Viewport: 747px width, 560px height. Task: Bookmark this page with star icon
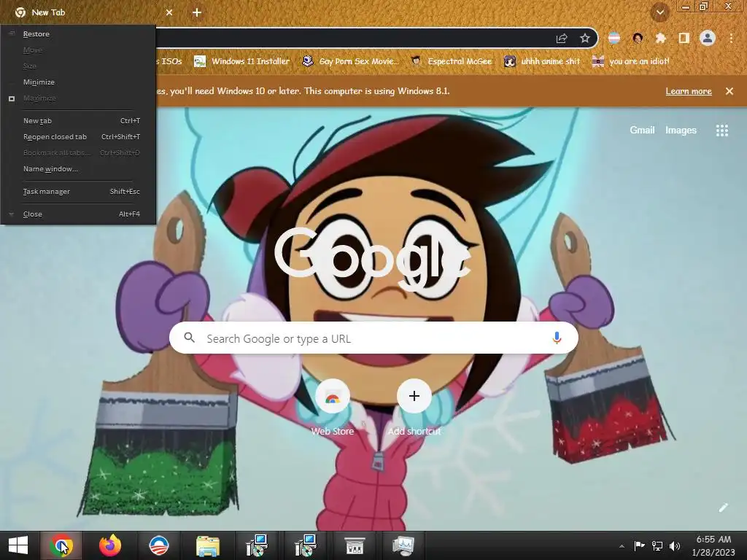[585, 38]
